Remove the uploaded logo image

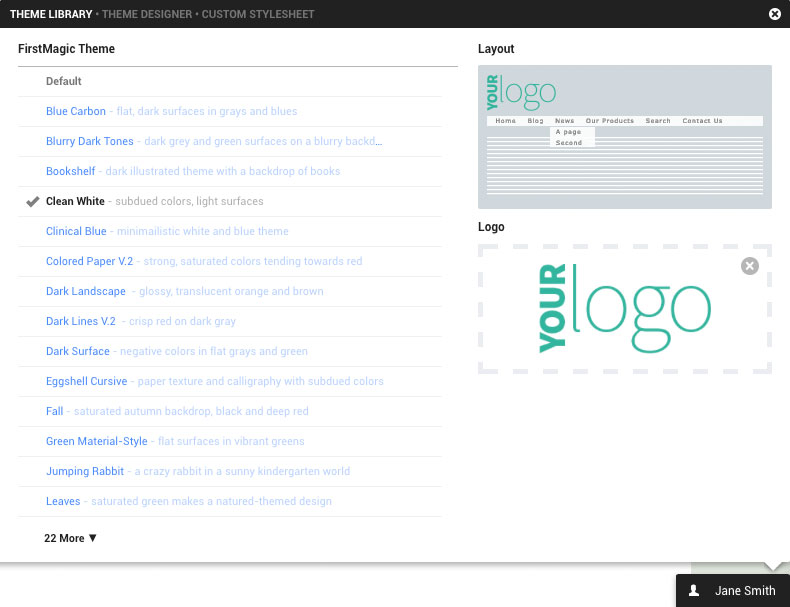750,266
